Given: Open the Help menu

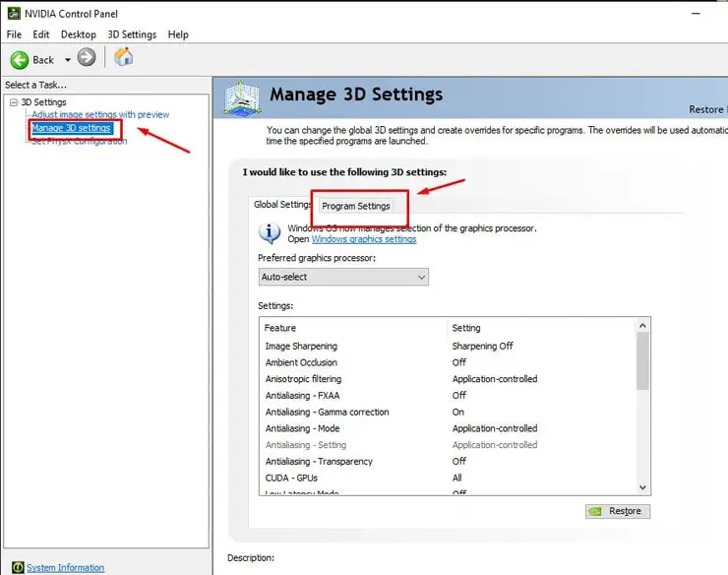Looking at the screenshot, I should pos(178,34).
